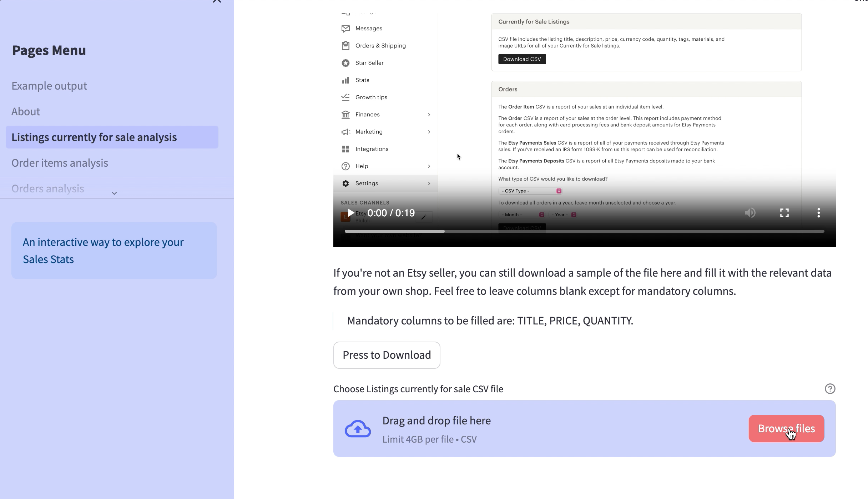Image resolution: width=868 pixels, height=499 pixels.
Task: Click the Pages Menu heading
Action: [x=49, y=50]
